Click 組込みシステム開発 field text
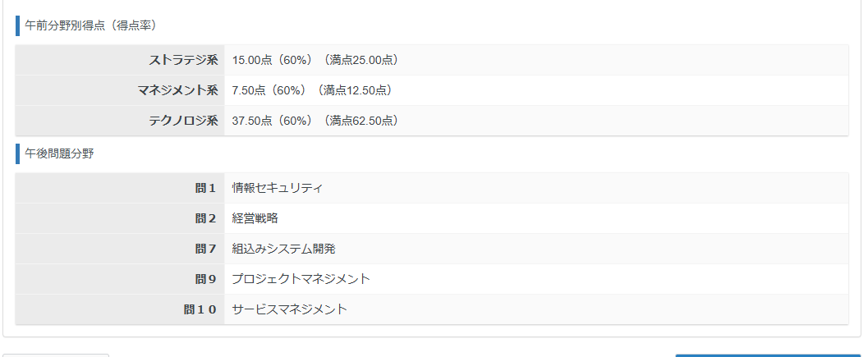868x357 pixels. (x=283, y=249)
